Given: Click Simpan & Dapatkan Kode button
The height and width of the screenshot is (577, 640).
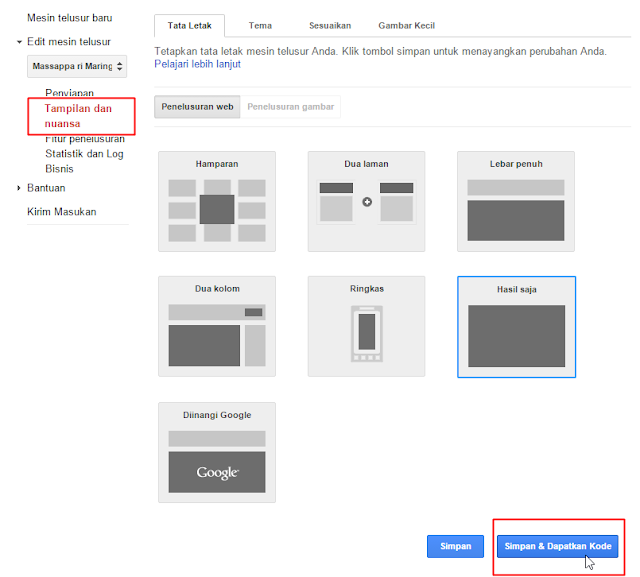Looking at the screenshot, I should (x=558, y=546).
